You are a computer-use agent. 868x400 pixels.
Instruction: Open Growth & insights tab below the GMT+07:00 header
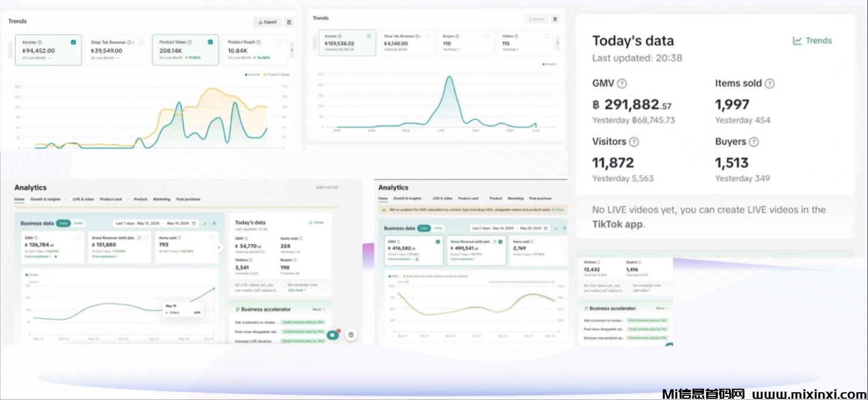[x=45, y=199]
